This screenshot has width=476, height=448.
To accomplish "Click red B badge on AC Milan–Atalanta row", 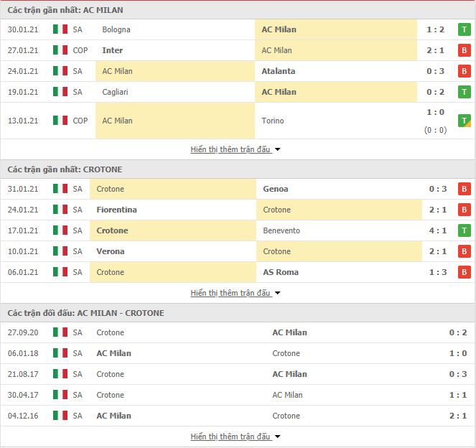I will (x=464, y=71).
